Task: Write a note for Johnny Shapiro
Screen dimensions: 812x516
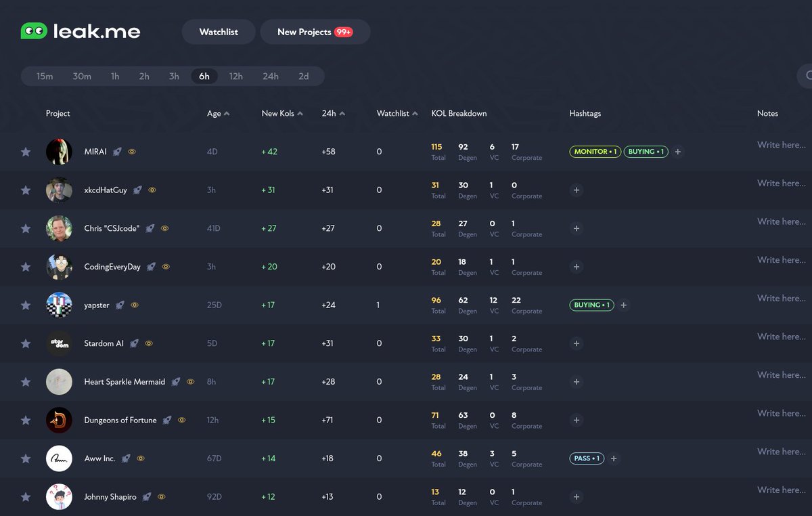Action: click(782, 490)
